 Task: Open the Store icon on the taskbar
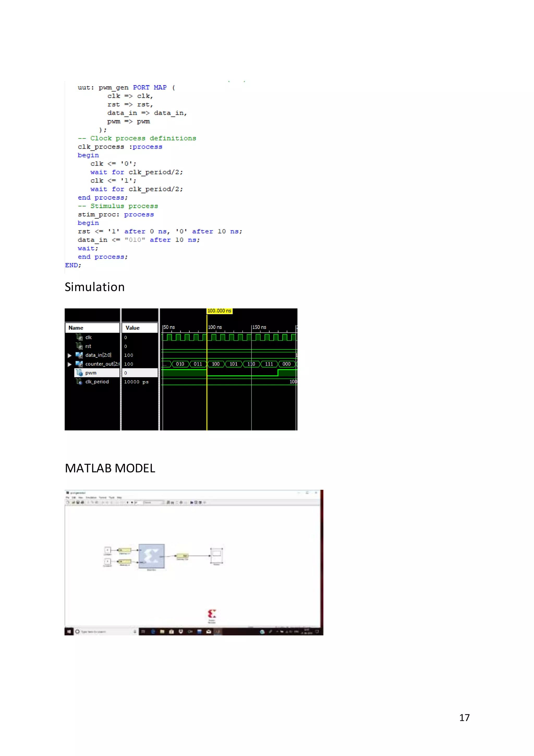tap(171, 632)
